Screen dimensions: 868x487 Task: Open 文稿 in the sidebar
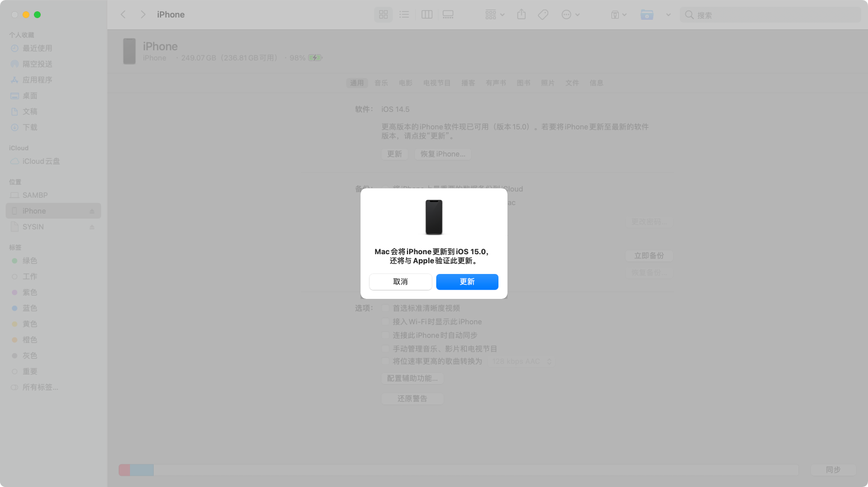(x=53, y=112)
